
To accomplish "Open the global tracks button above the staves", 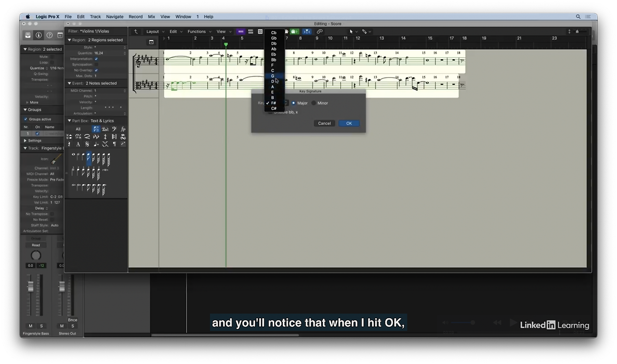I will pos(151,42).
